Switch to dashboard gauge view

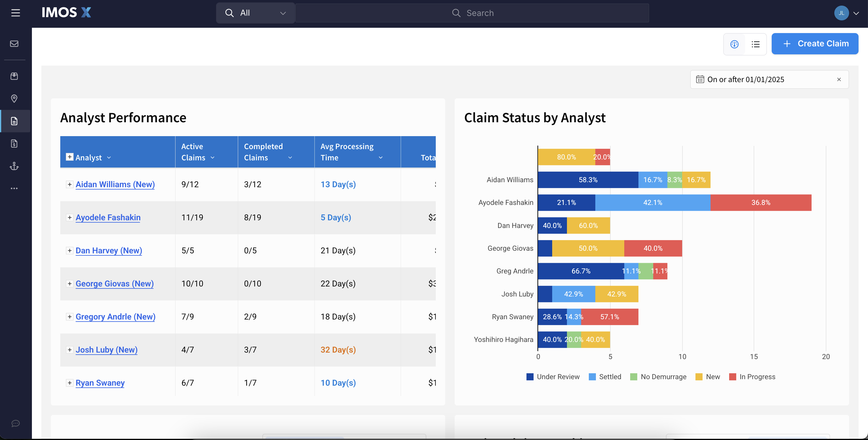[x=734, y=44]
